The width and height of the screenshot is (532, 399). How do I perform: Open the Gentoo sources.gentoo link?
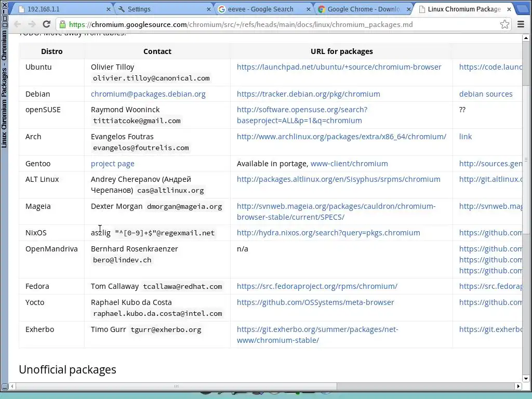pos(490,164)
